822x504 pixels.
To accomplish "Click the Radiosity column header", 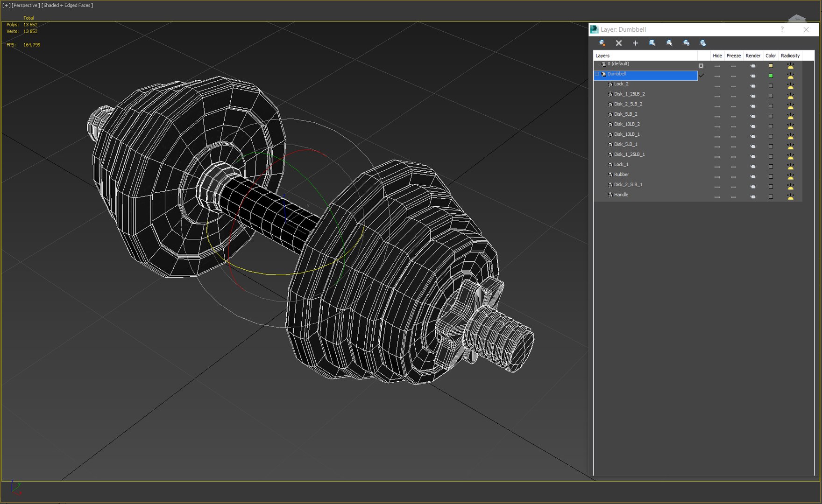I will pyautogui.click(x=790, y=56).
